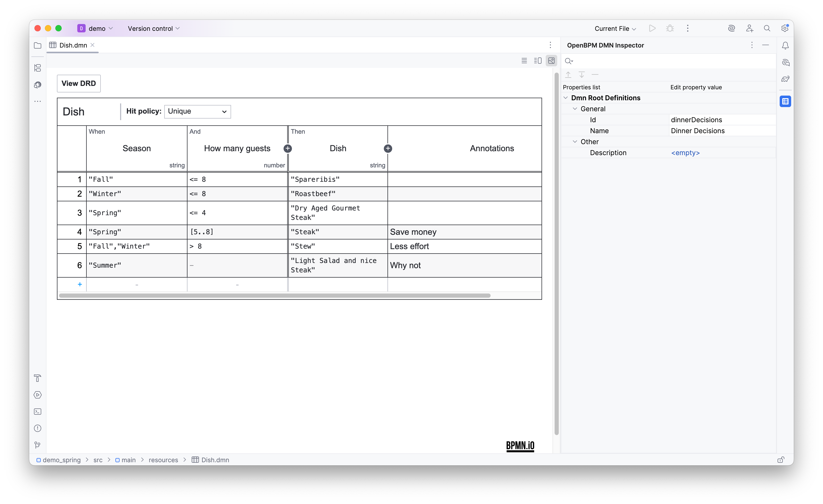Hide the DMN Inspector panel

(x=766, y=45)
